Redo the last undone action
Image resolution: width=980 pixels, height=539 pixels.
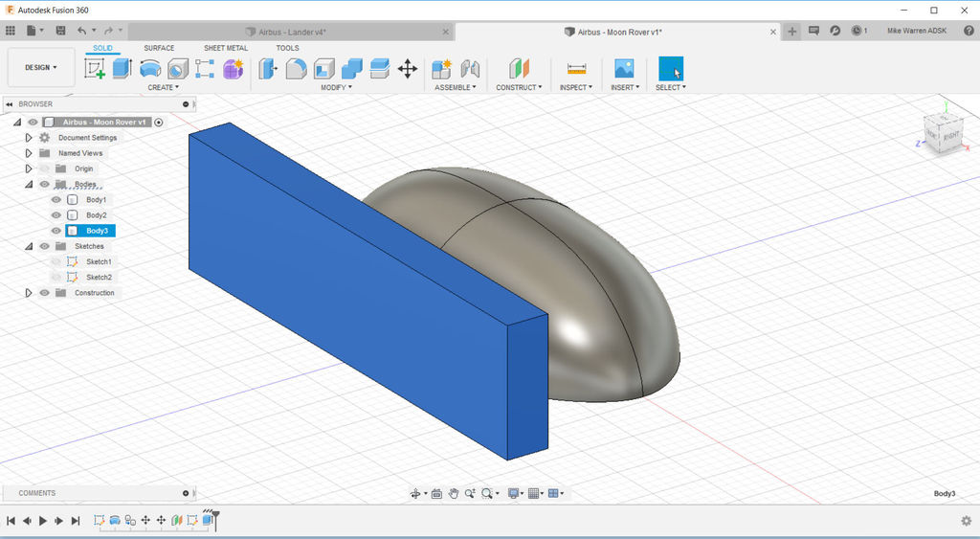109,30
